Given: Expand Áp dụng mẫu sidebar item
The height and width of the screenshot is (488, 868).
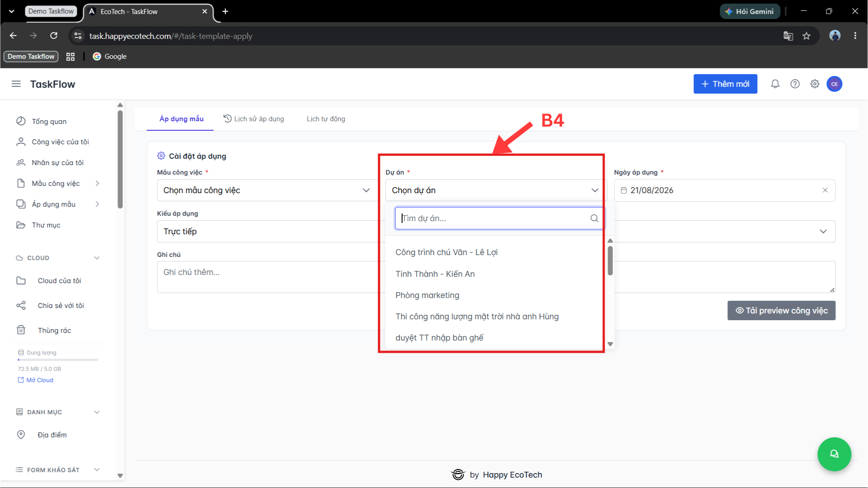Looking at the screenshot, I should [x=57, y=204].
